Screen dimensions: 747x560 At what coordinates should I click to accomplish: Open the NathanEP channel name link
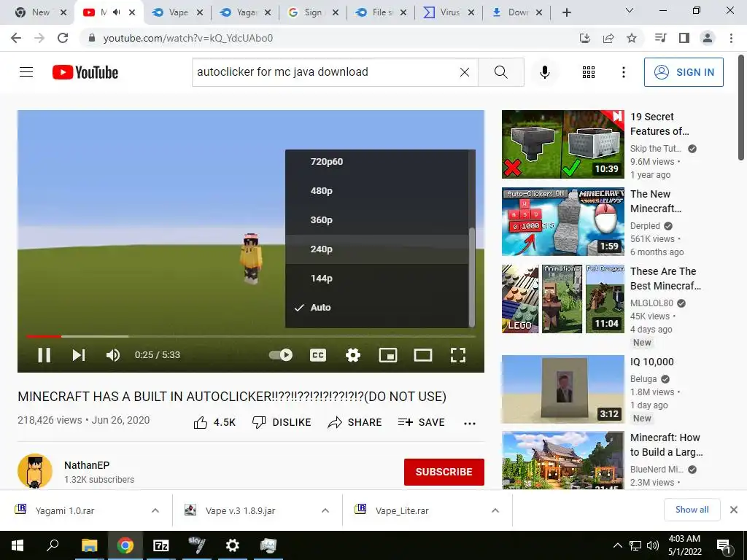click(x=87, y=465)
